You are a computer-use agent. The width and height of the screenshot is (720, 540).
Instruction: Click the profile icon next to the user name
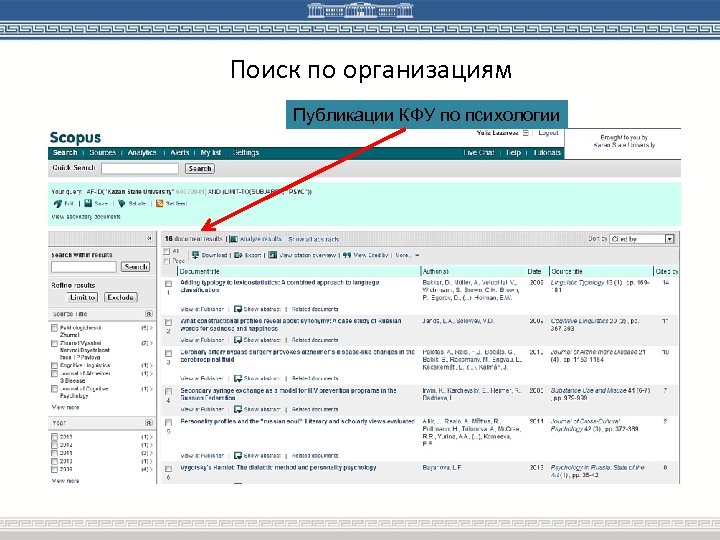(x=526, y=133)
